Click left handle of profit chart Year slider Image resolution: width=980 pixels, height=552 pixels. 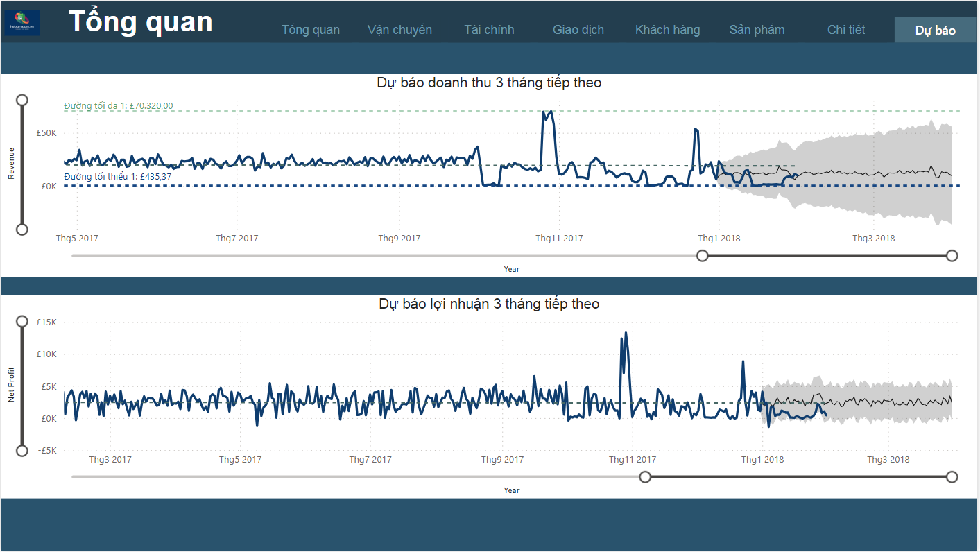coord(645,477)
